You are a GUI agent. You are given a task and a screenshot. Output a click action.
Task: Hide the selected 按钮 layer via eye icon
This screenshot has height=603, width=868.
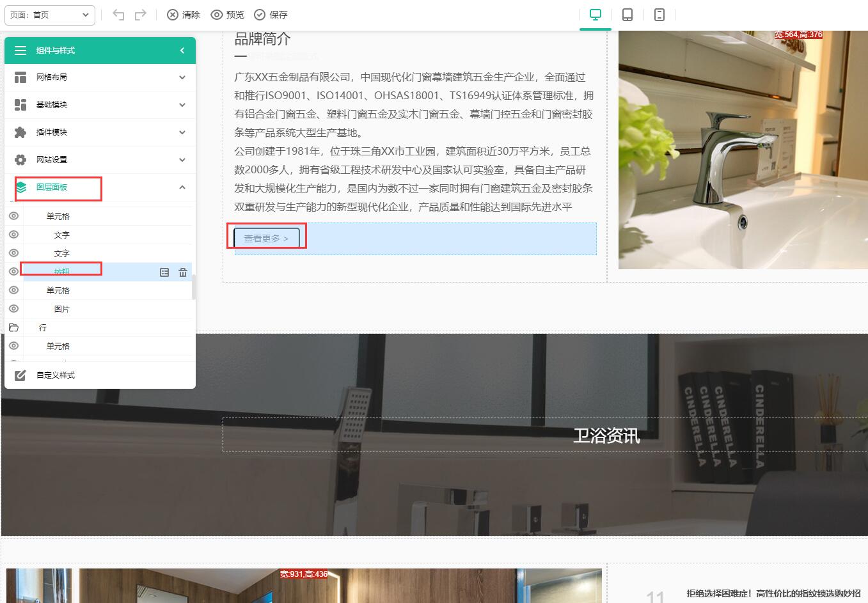point(13,272)
